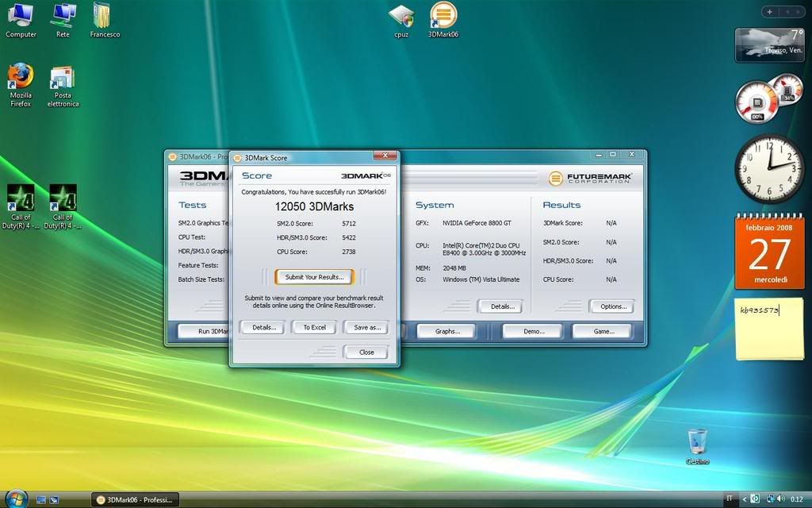Open the Cestino recycle bin

tap(697, 441)
